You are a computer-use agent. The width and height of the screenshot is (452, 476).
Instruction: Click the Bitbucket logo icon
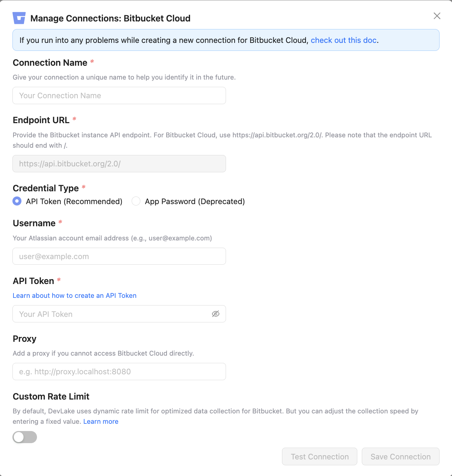click(19, 18)
